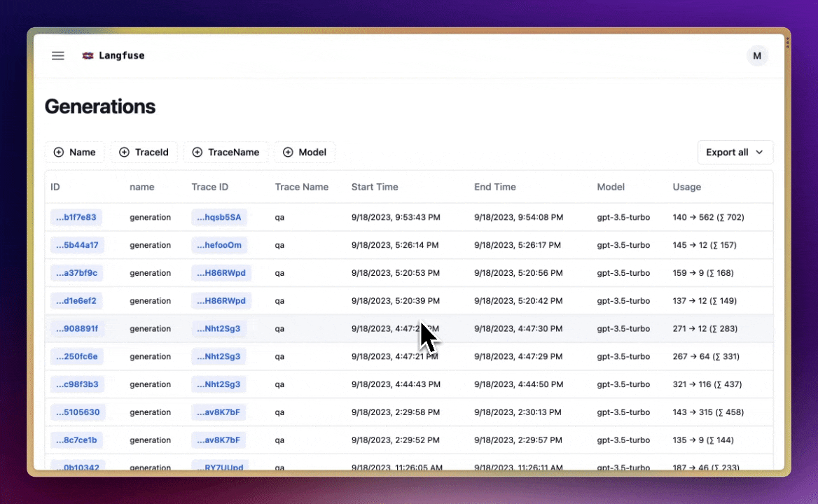
Task: Open the M user avatar menu
Action: pos(757,56)
